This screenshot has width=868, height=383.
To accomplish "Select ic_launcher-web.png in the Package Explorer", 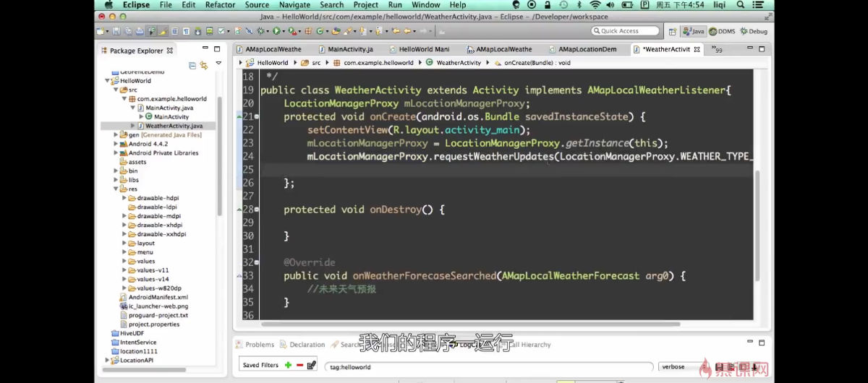I will tap(153, 306).
